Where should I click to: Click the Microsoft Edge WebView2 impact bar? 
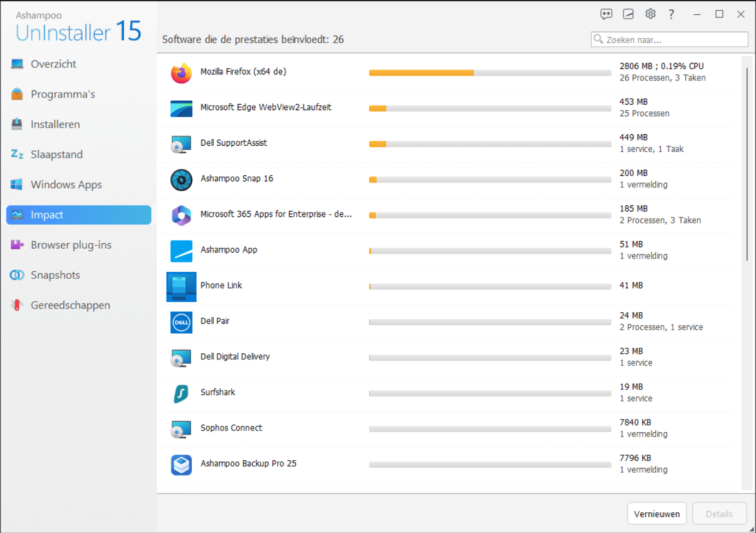point(490,108)
